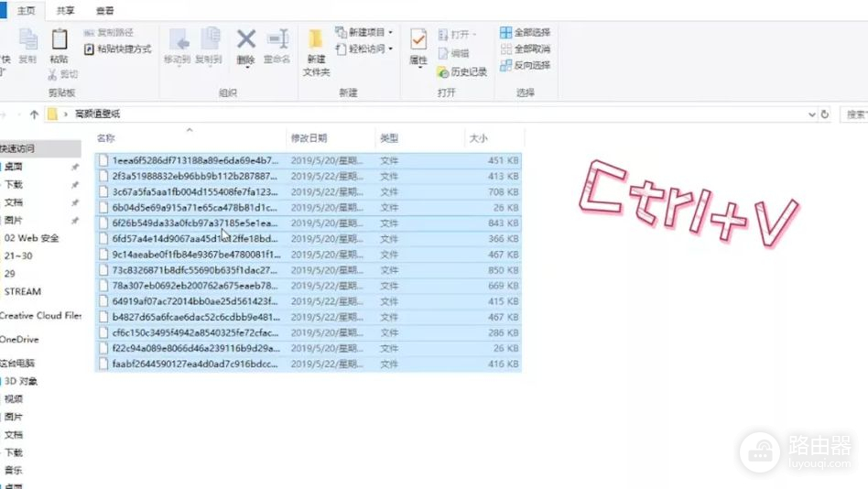Click the 粘贴 paste clipboard icon
Screen dimensions: 868x489
[x=59, y=40]
